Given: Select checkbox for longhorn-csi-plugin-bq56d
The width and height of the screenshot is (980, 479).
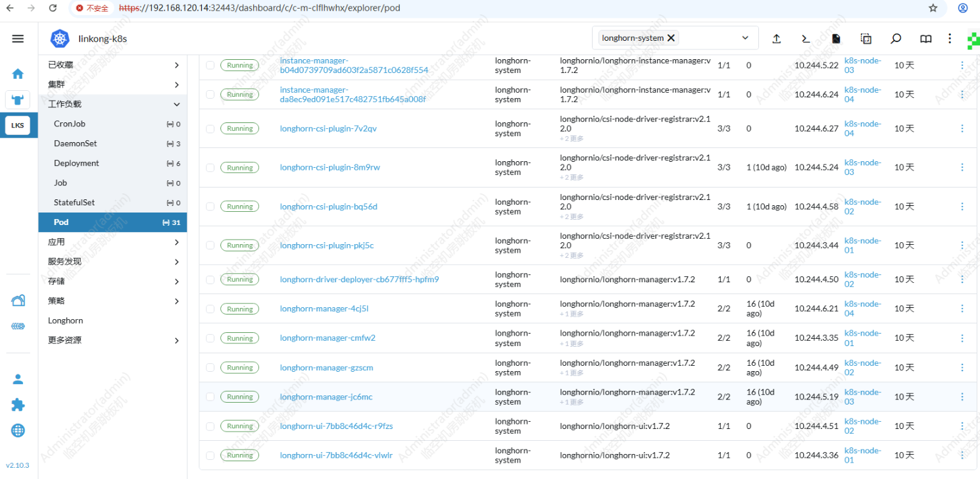Looking at the screenshot, I should (x=210, y=207).
